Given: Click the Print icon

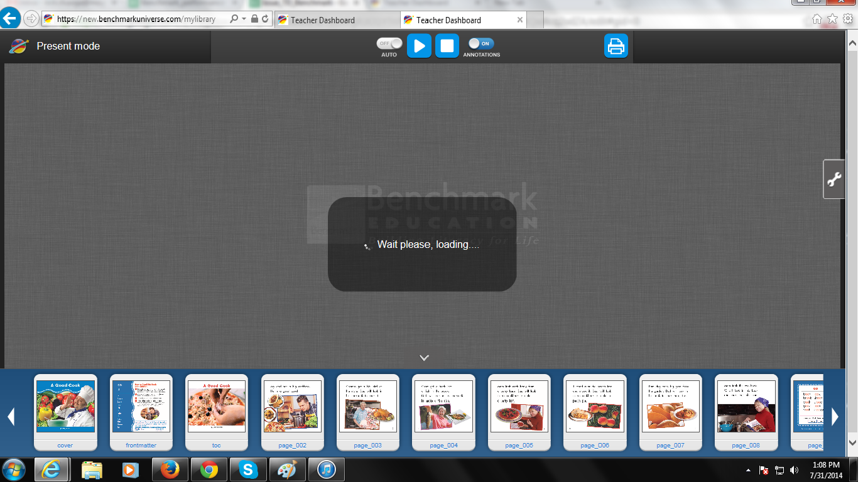Looking at the screenshot, I should click(616, 46).
